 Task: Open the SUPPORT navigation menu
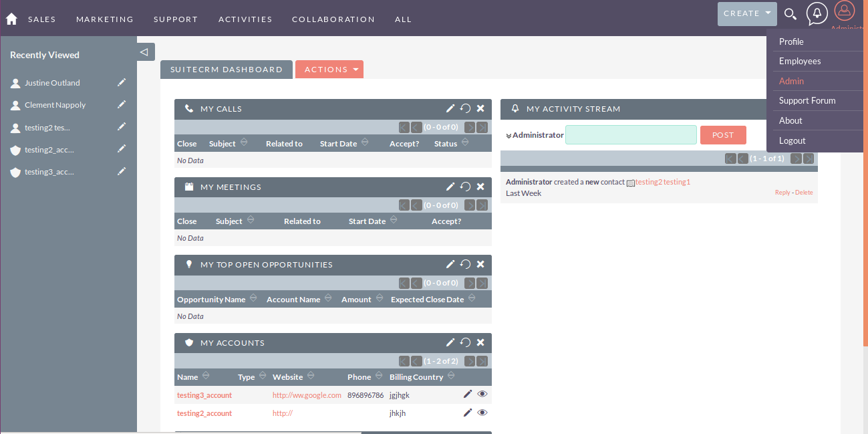tap(176, 19)
